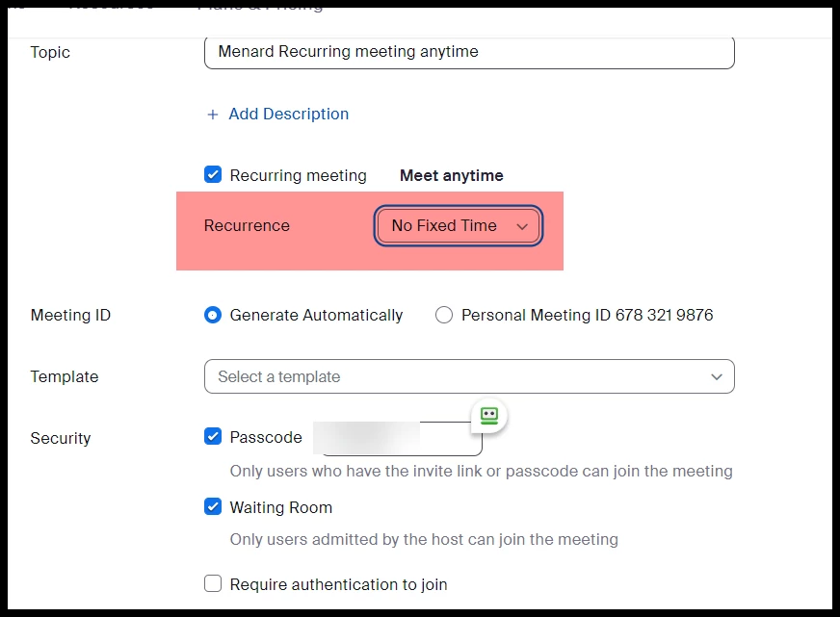This screenshot has height=617, width=840.
Task: Click the Passcode input field
Action: coord(398,438)
